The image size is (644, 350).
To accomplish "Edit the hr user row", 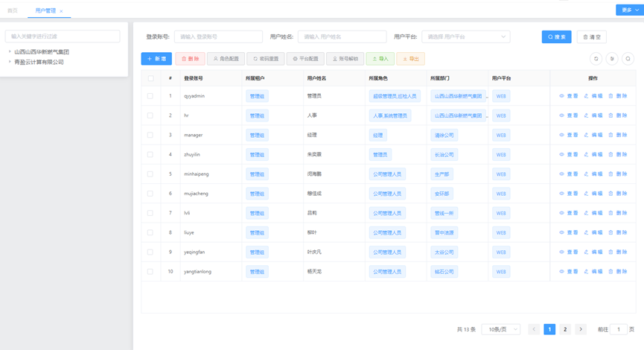I will [x=593, y=115].
